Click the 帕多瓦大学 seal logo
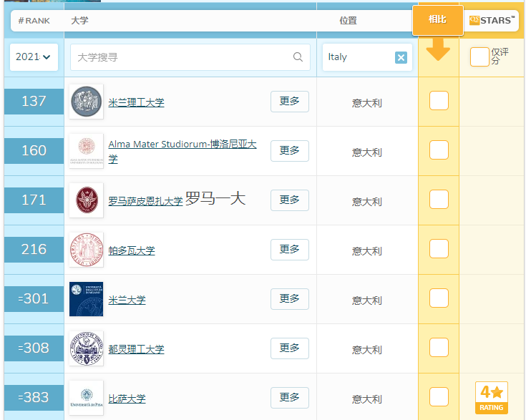Image resolution: width=526 pixels, height=420 pixels. [x=86, y=250]
